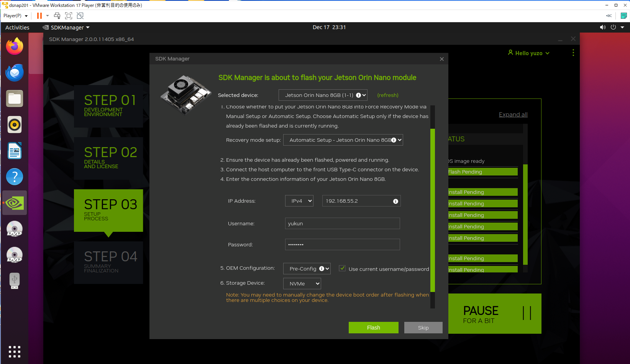Open the Help icon in dock
Screen dimensions: 630x364
pos(15,177)
